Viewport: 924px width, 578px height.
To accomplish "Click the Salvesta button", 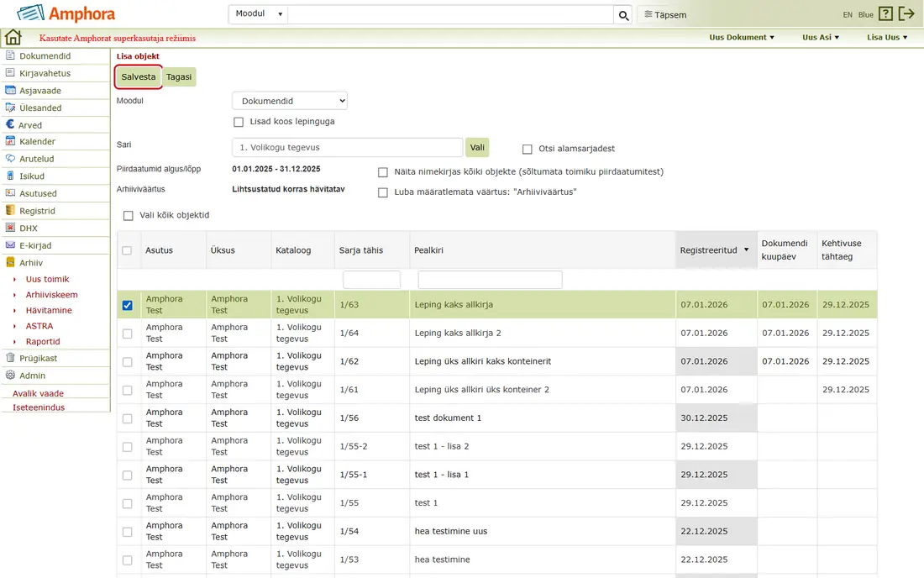I will point(139,77).
